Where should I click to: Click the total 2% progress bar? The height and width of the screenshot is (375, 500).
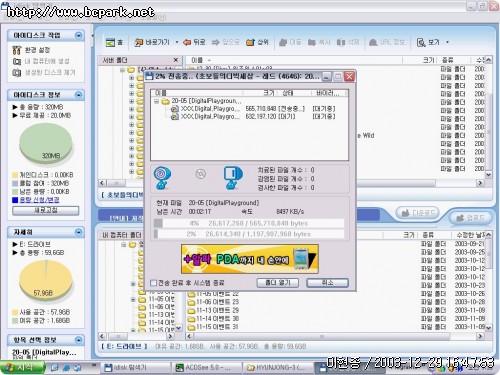tap(249, 234)
